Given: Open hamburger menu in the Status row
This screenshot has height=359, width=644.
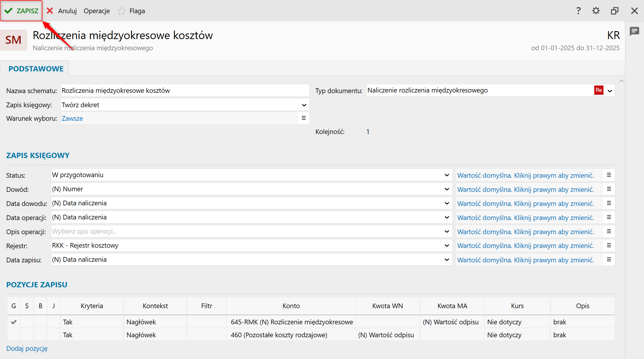Looking at the screenshot, I should pos(609,175).
